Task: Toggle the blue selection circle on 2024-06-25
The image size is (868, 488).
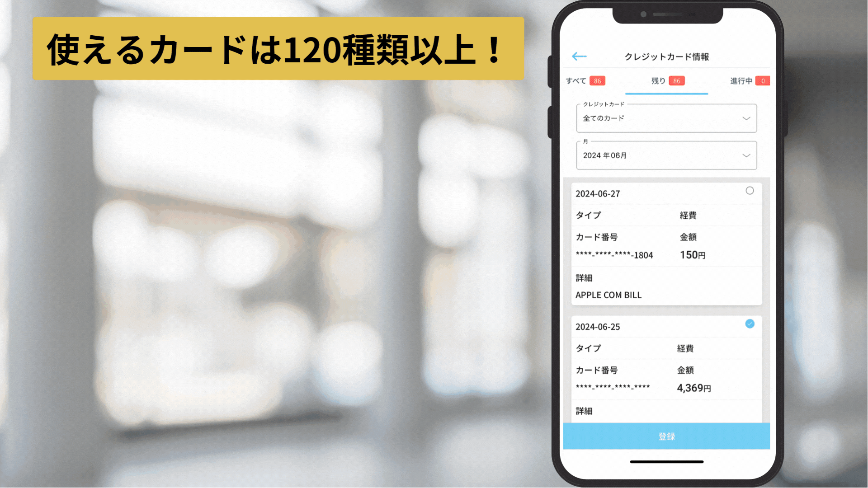Action: tap(750, 324)
